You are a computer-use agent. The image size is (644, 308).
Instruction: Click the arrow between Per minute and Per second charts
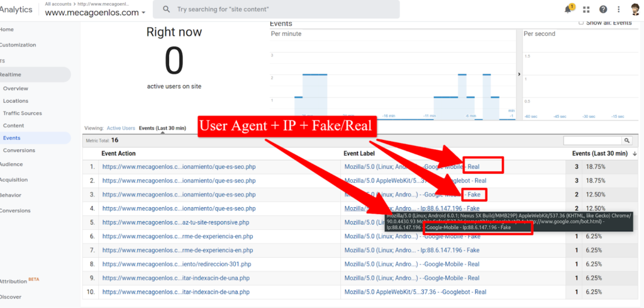pos(519,74)
